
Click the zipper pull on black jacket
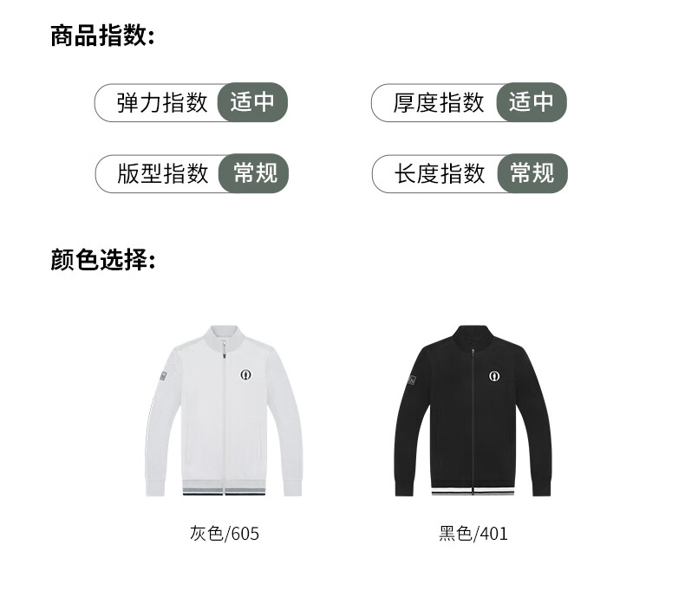click(473, 353)
